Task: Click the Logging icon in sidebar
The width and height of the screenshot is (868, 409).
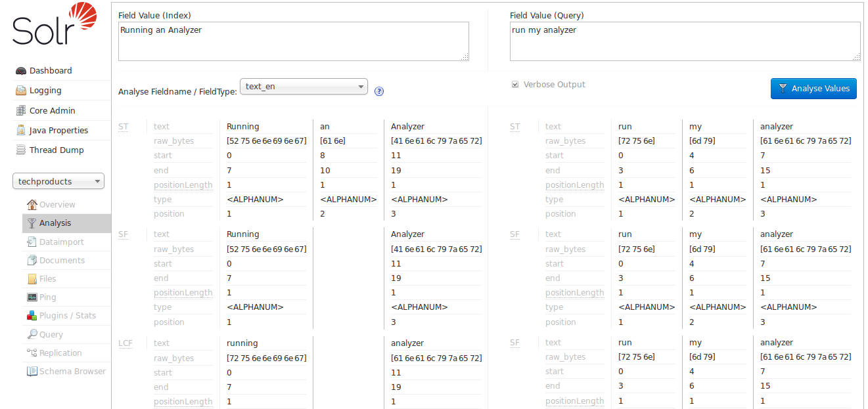Action: (21, 91)
